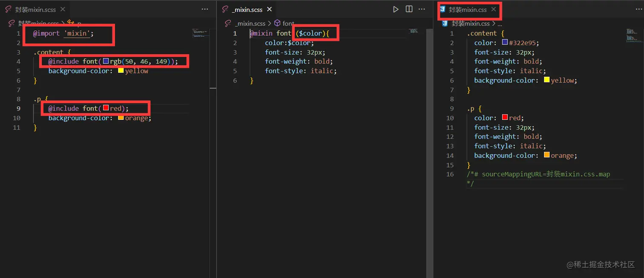Viewport: 644px width, 278px height.
Task: Click the .p selector in the scss file
Action: pyautogui.click(x=37, y=99)
